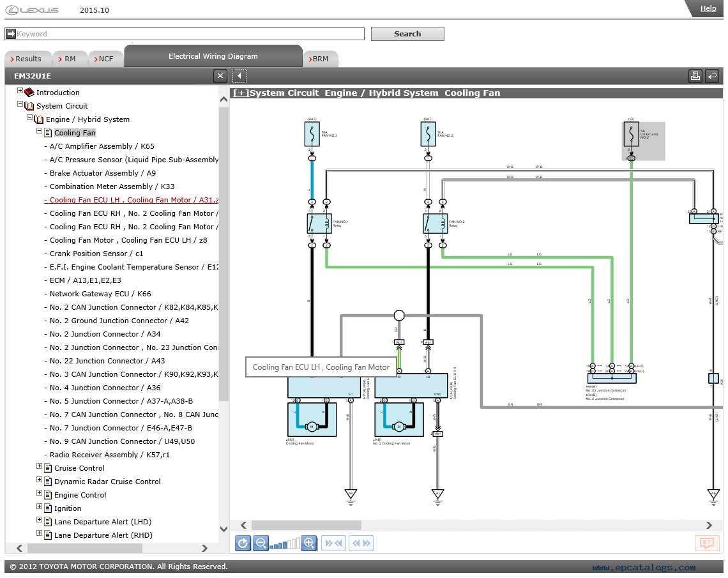728x578 pixels.
Task: Open Brake Actuator Assembly / A9
Action: [103, 173]
